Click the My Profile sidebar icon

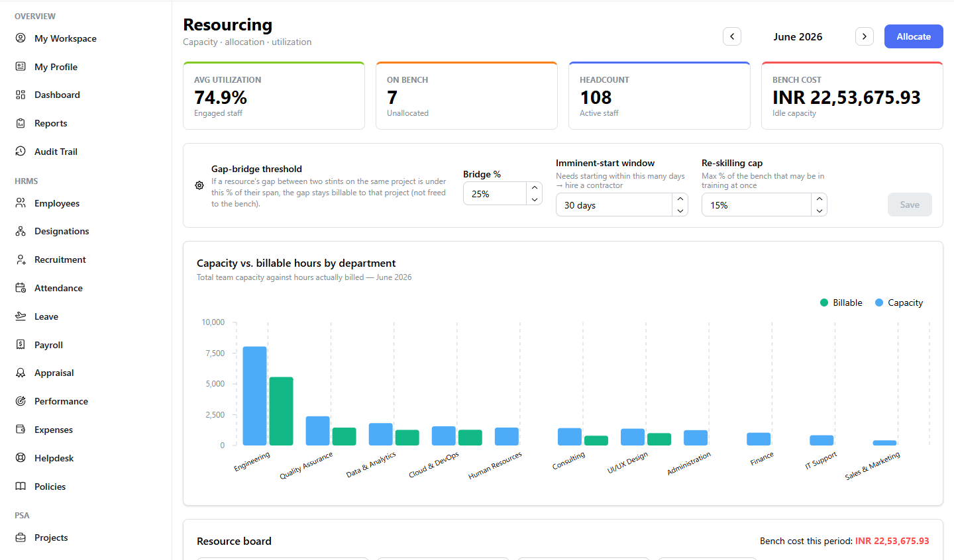(21, 67)
